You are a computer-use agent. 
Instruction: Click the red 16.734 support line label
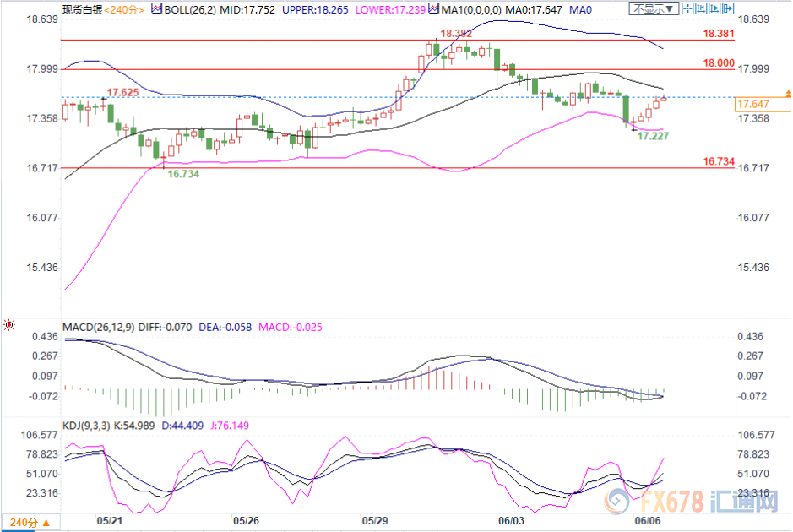click(717, 160)
